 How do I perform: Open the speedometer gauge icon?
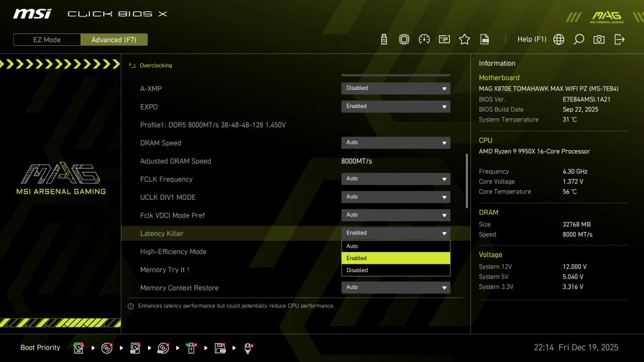click(x=424, y=40)
